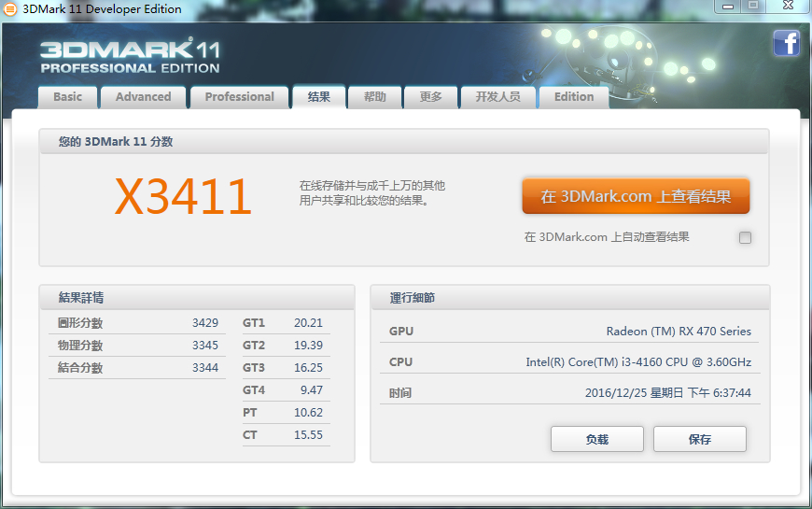Click the 2016/12/25 timestamp value

668,393
